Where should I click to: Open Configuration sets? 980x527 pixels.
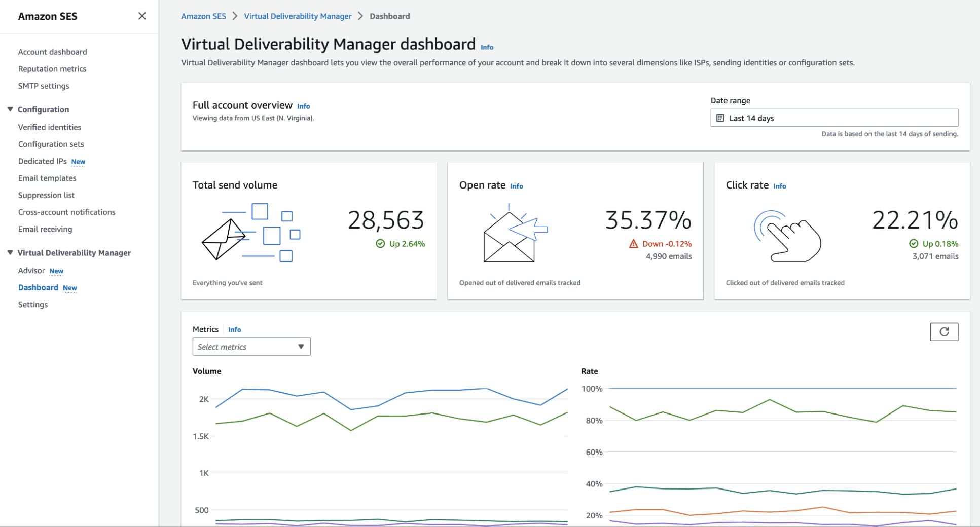click(51, 144)
